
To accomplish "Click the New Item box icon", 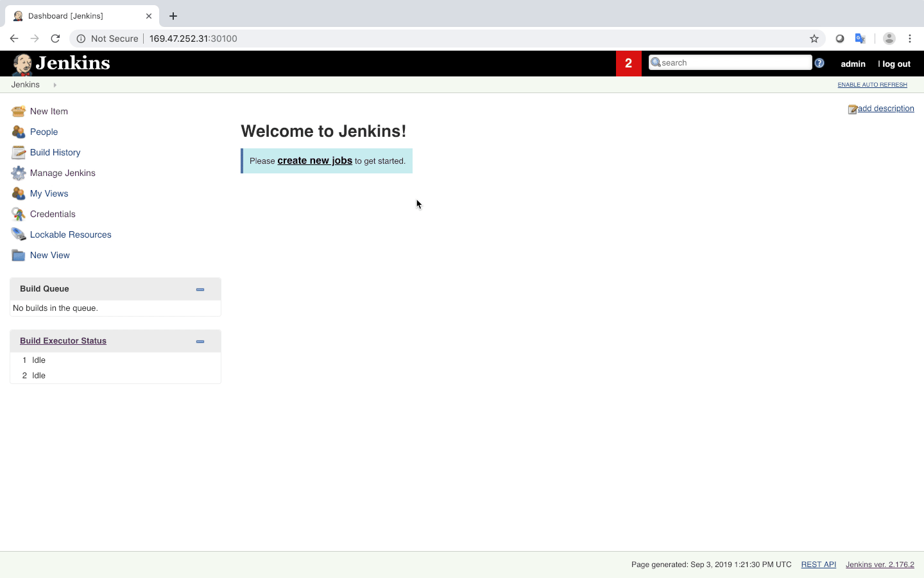I will coord(19,111).
